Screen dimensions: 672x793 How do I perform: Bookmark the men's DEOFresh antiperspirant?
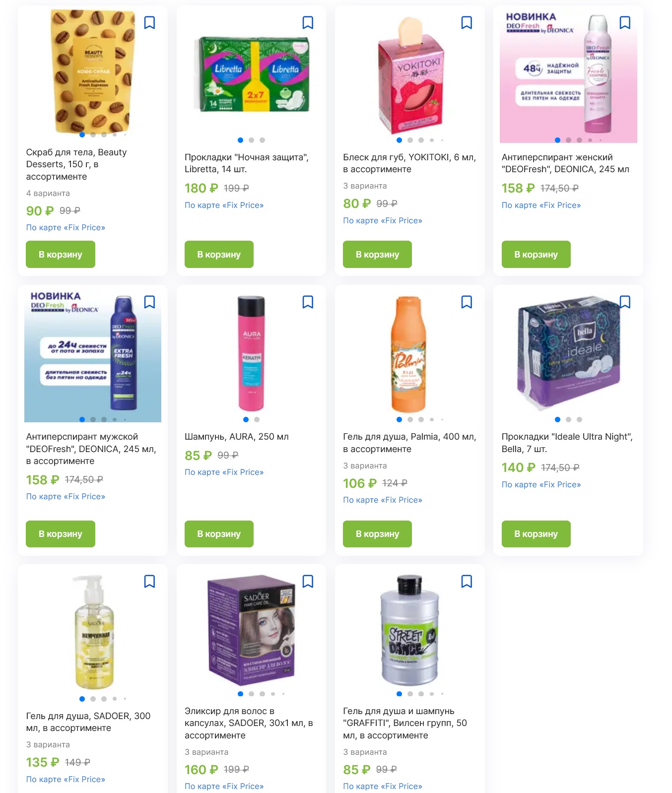[x=149, y=302]
